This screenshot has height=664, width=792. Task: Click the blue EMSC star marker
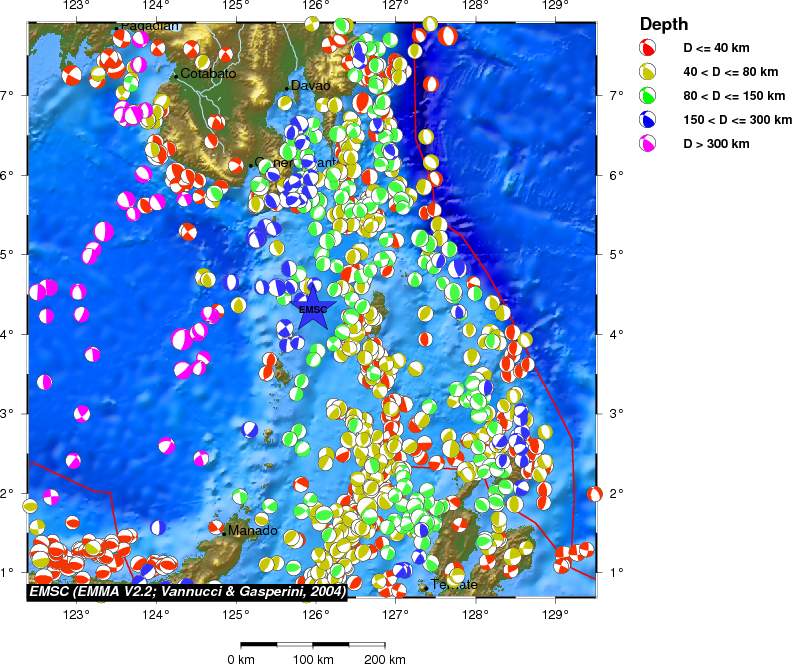click(x=313, y=309)
